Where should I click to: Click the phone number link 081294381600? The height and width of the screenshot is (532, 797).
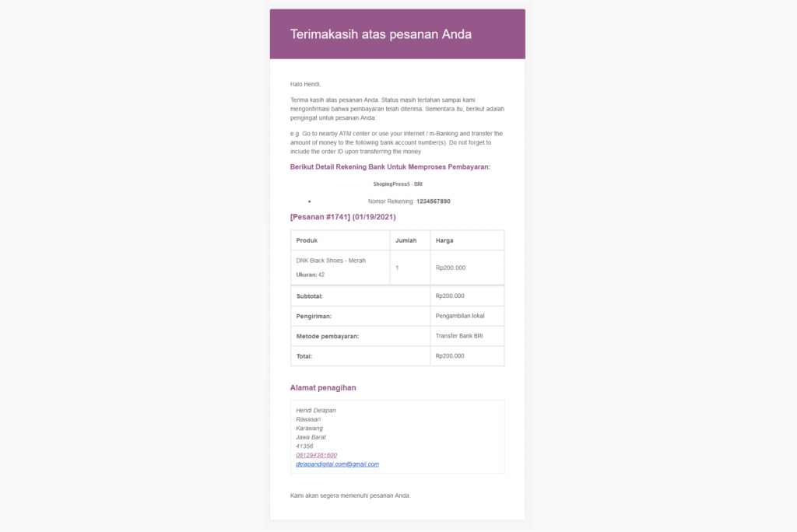tap(316, 455)
